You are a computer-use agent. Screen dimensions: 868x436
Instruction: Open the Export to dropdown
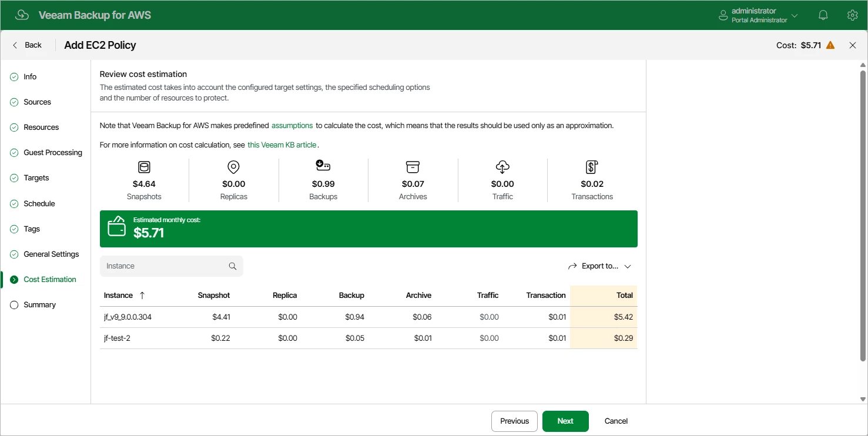[599, 266]
